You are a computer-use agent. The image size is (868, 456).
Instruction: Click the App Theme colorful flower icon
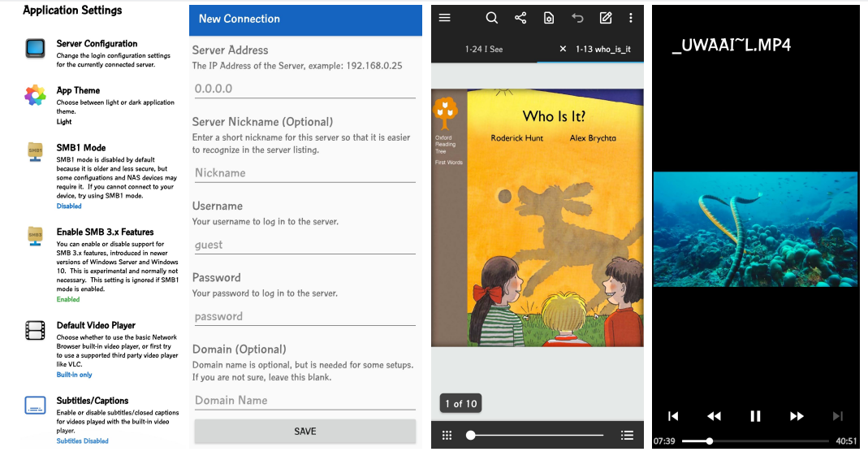[35, 95]
